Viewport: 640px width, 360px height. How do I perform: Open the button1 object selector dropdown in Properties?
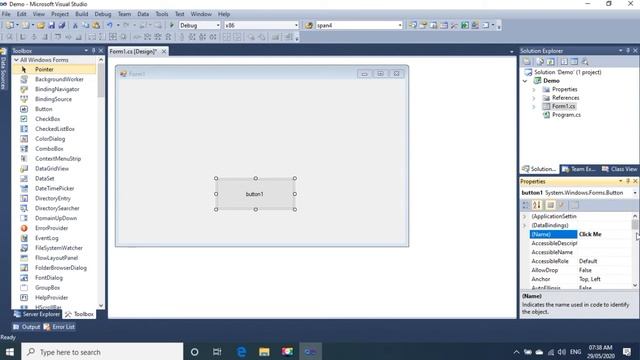pyautogui.click(x=635, y=193)
